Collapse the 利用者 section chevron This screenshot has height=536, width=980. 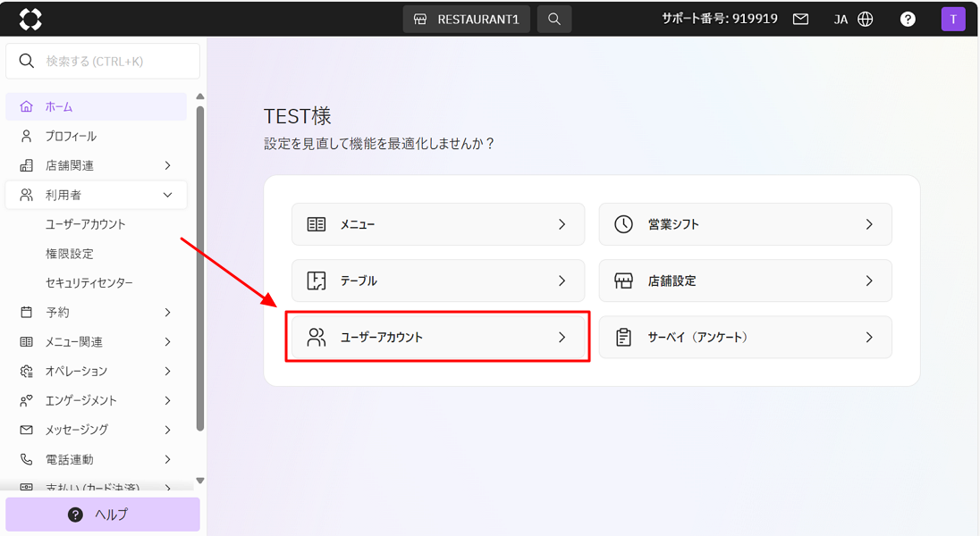(167, 195)
